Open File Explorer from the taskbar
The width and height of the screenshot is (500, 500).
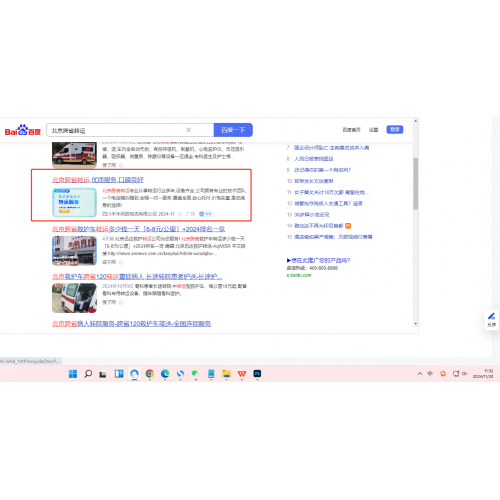226,374
